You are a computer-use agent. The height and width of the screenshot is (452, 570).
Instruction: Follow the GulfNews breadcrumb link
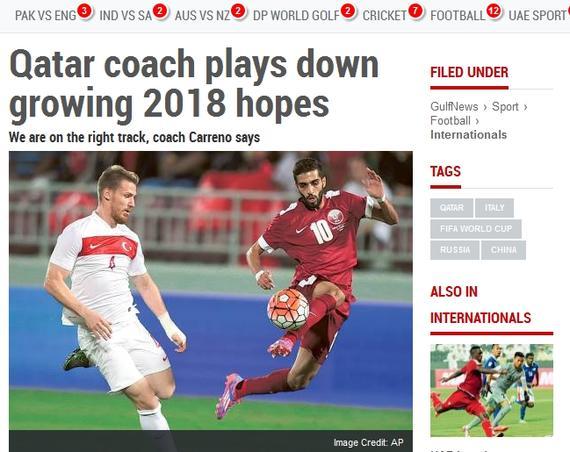[x=454, y=107]
